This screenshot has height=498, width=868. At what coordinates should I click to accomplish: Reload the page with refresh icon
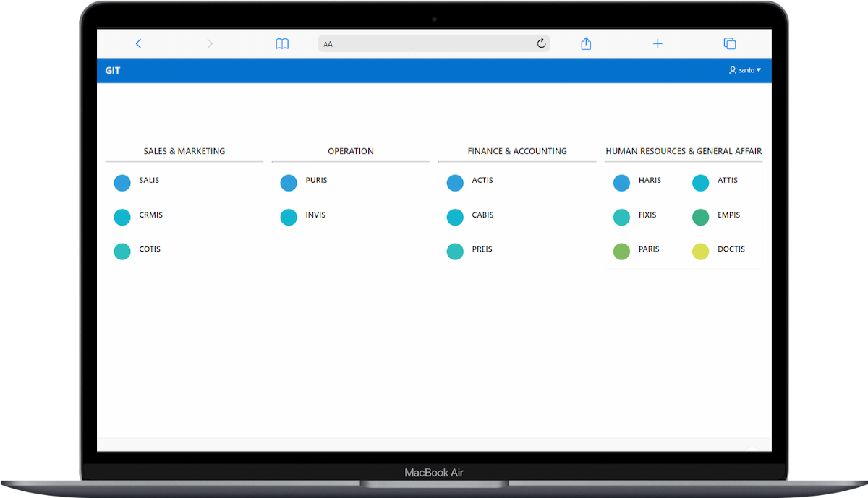point(541,43)
